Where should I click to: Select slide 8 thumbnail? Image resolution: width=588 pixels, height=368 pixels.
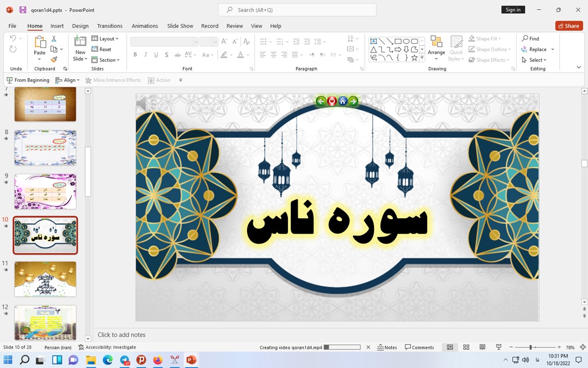45,148
